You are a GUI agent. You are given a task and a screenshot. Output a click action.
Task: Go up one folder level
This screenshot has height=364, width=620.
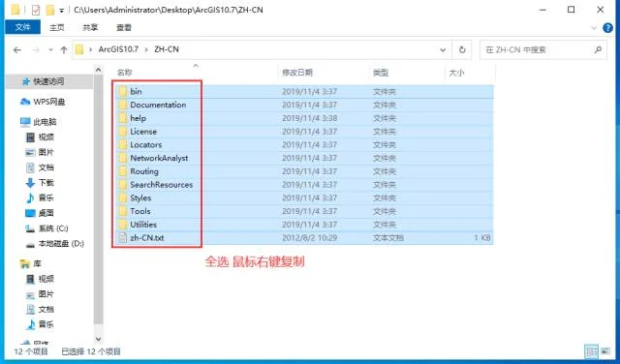[64, 49]
